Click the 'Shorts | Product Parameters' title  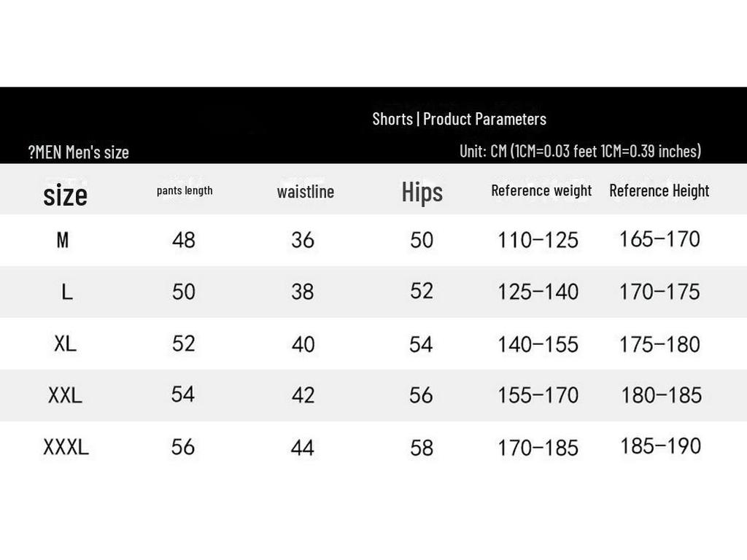click(459, 119)
